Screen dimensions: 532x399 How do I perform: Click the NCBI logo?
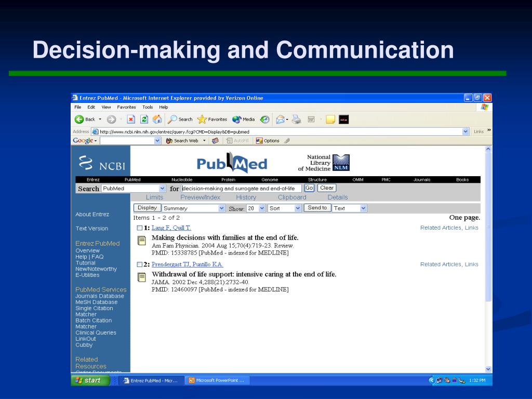tap(102, 163)
